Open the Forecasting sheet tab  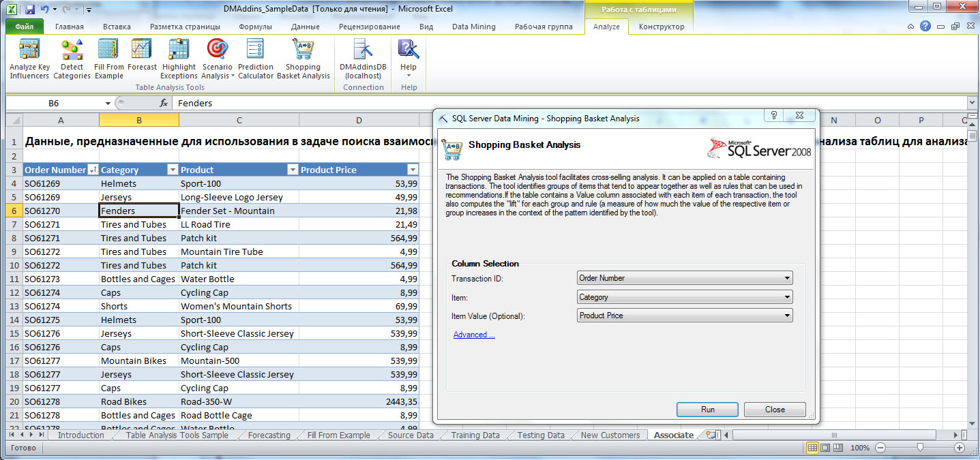point(269,435)
